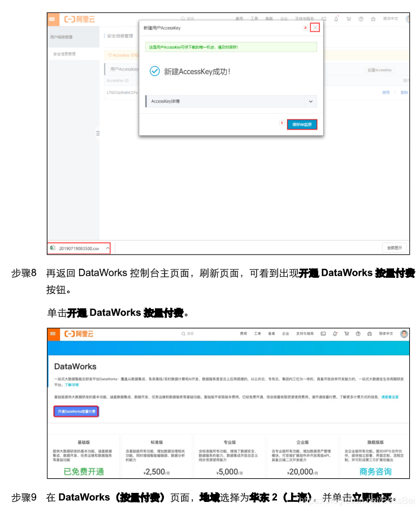Click 禁用 link in the AccessKey row

[386, 92]
